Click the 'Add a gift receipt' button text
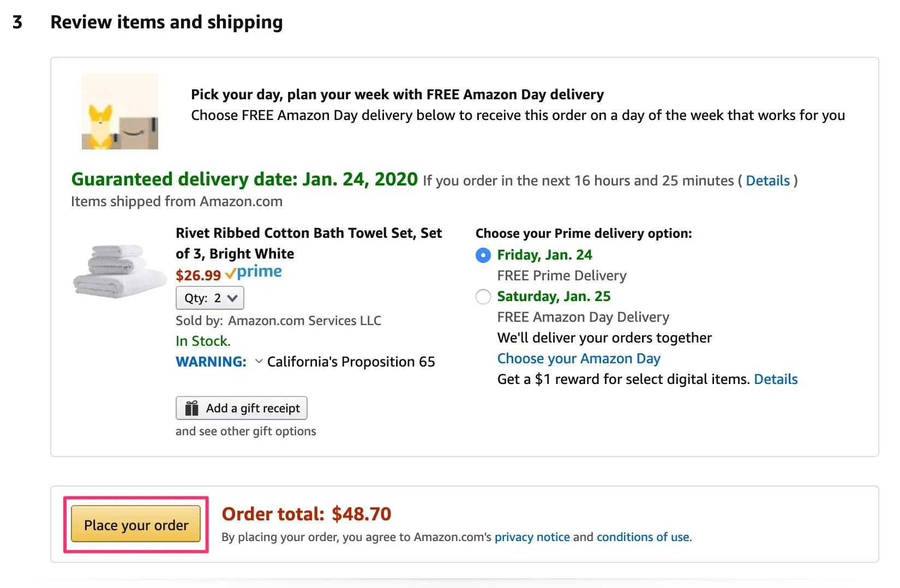 pos(253,408)
